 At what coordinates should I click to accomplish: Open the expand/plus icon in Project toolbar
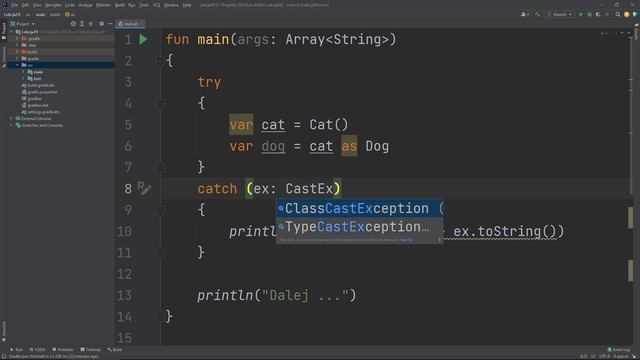click(91, 24)
